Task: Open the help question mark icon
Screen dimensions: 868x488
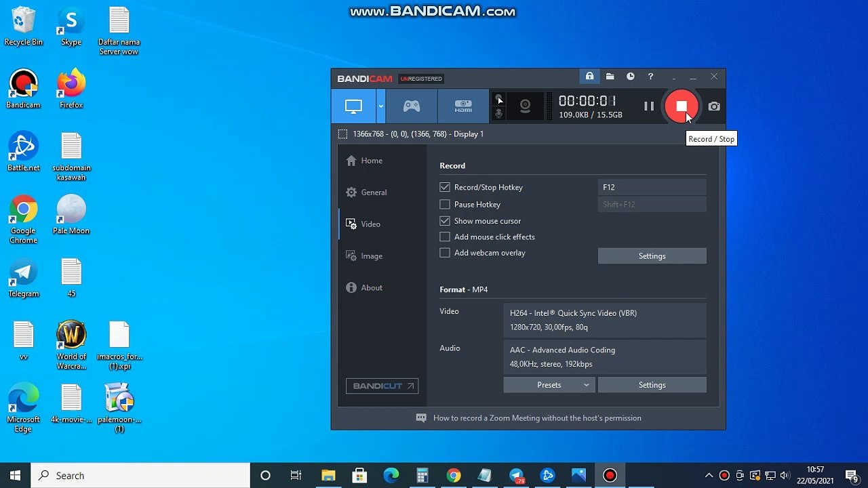Action: 650,77
